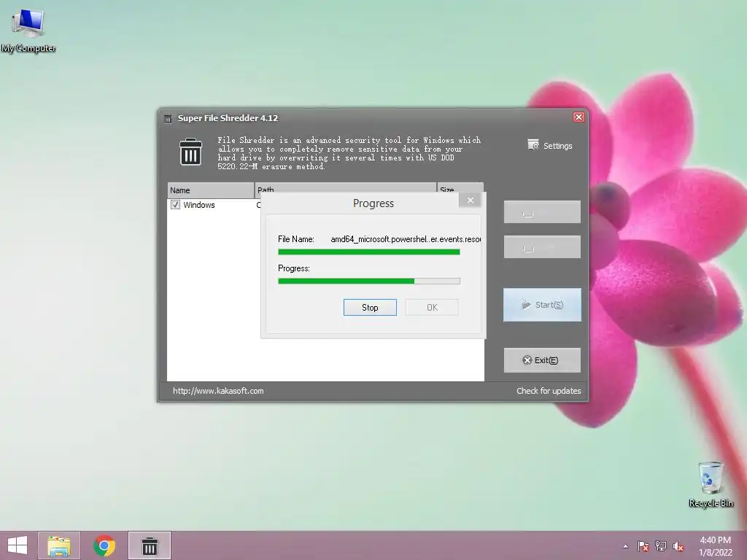Click the large trash can icon

tap(190, 152)
